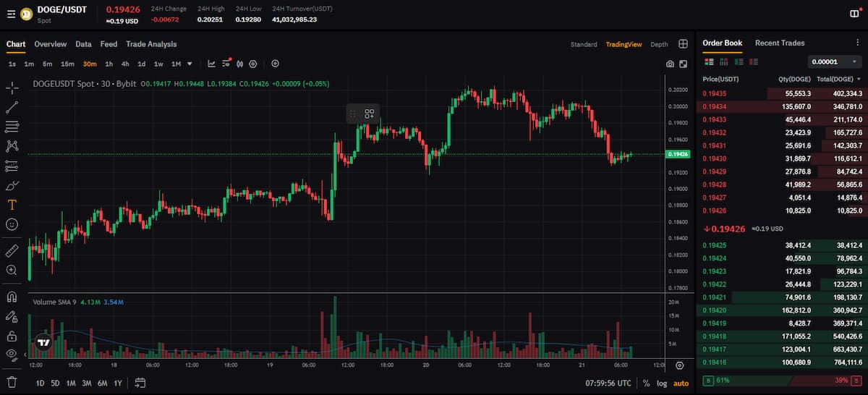Viewport: 868px width, 395px height.
Task: Select the trend line drawing tool
Action: click(12, 107)
